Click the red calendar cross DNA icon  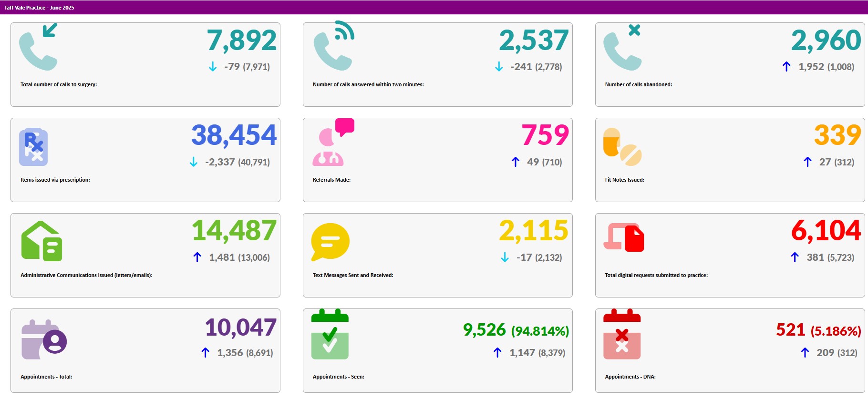(x=622, y=335)
